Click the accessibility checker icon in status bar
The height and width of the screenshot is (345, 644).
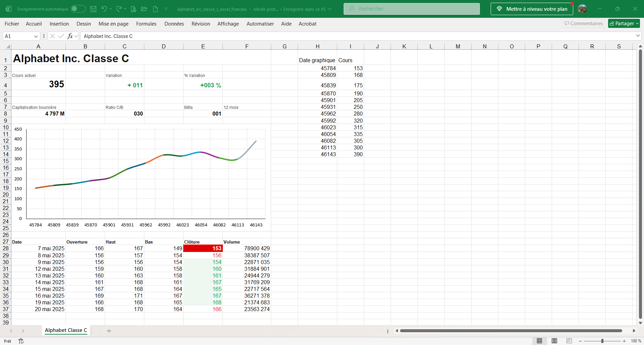[21, 341]
